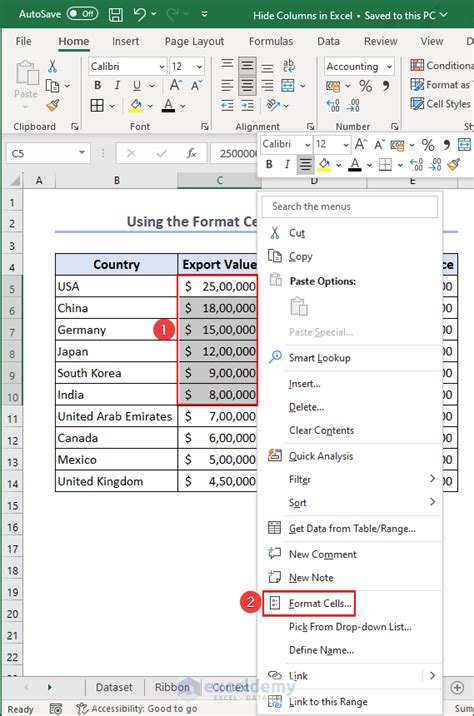Toggle Italic in the mini toolbar
This screenshot has height=716, width=474.
click(287, 164)
